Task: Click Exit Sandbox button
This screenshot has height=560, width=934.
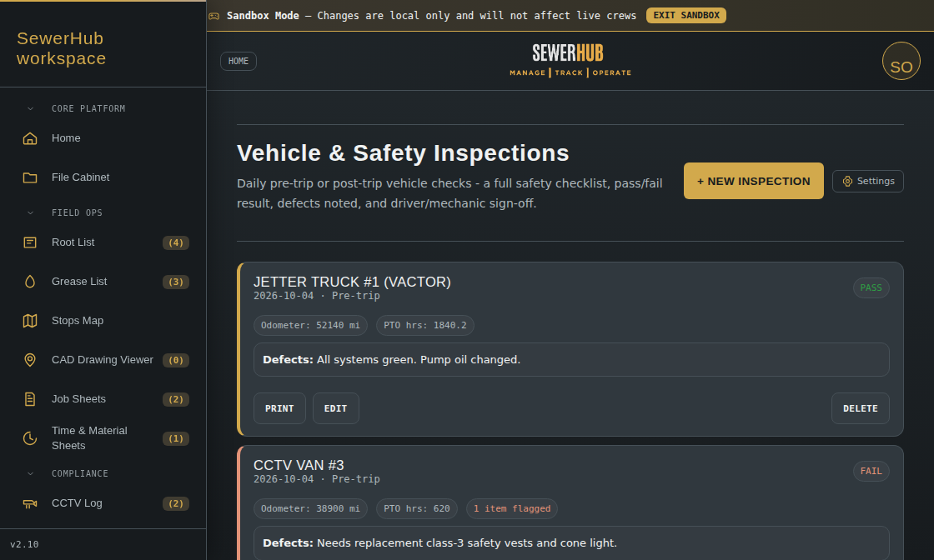Action: click(x=685, y=16)
